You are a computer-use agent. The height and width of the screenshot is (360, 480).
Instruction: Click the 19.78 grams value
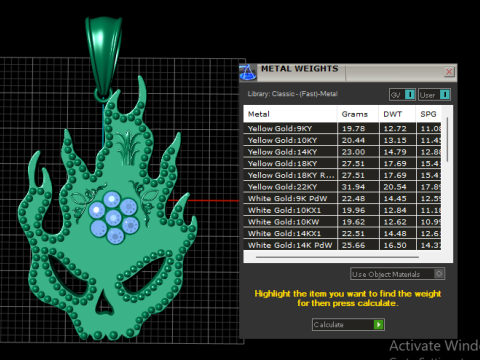click(353, 129)
